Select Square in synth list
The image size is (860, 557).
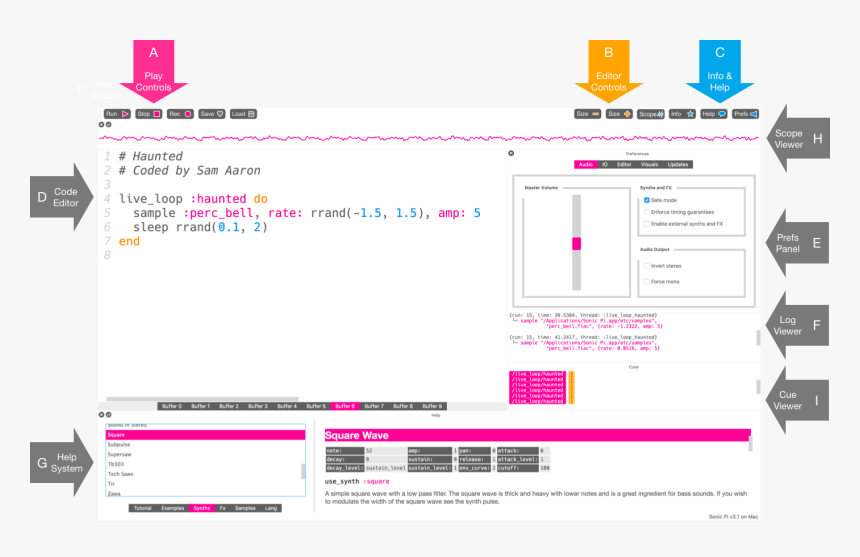coord(205,435)
